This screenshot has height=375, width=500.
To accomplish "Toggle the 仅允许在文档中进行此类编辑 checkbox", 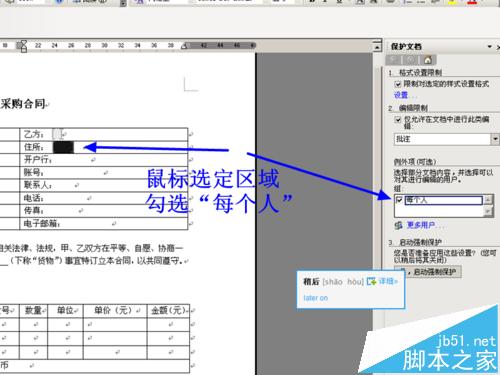I will [398, 120].
